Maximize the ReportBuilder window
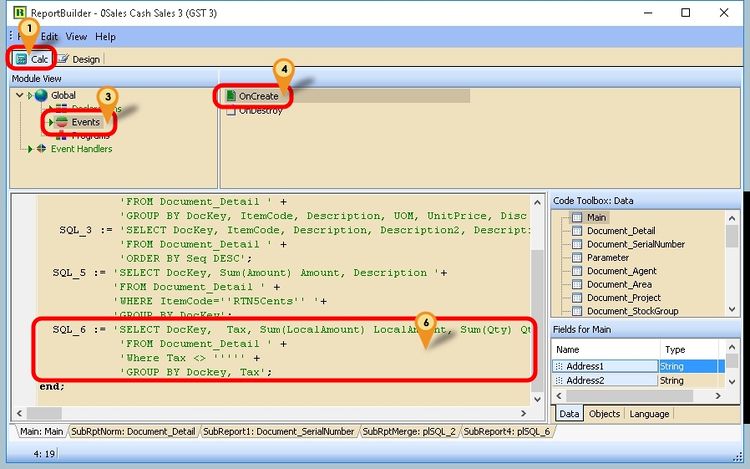This screenshot has width=750, height=469. pos(685,12)
